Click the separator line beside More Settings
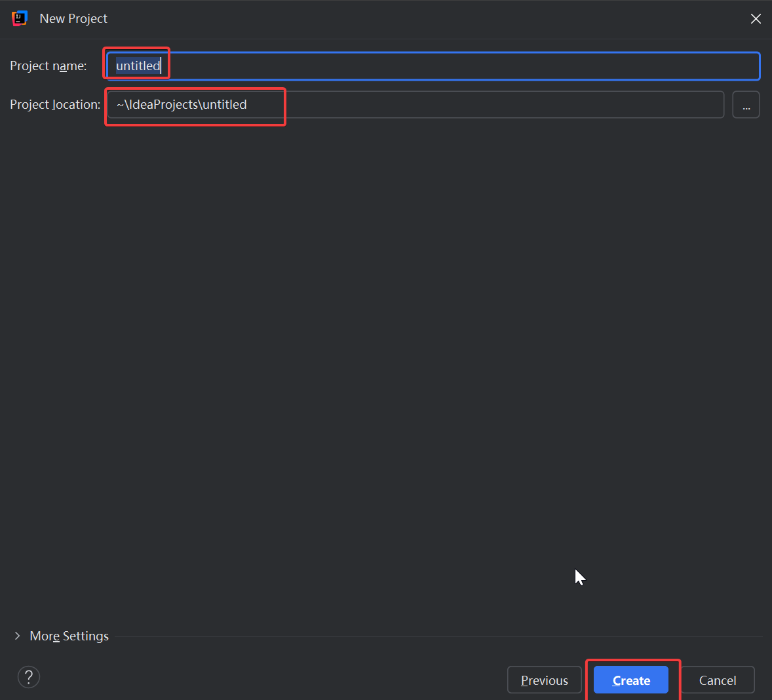The image size is (772, 700). click(438, 636)
